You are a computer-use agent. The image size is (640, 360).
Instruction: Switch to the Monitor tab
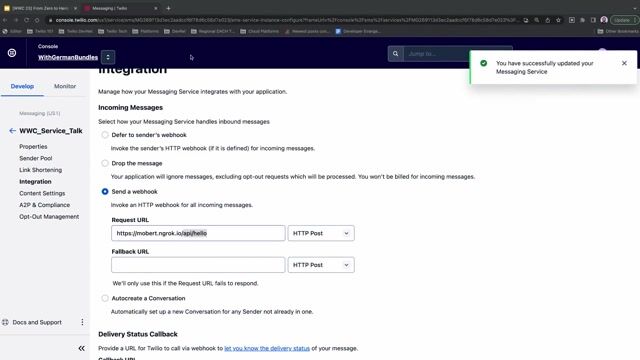65,87
